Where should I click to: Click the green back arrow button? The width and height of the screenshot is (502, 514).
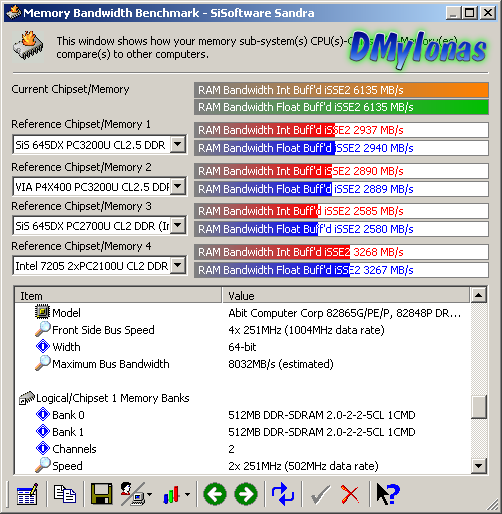click(215, 494)
